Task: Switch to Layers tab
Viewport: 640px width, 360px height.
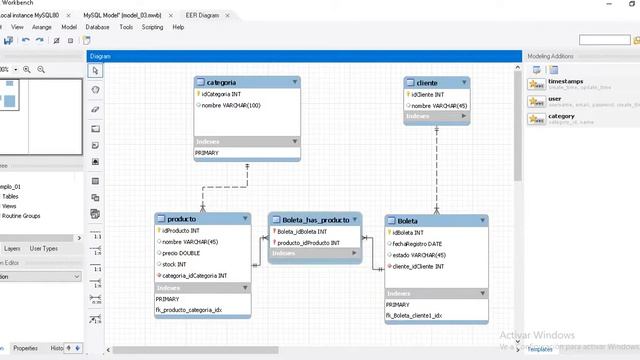Action: click(12, 248)
